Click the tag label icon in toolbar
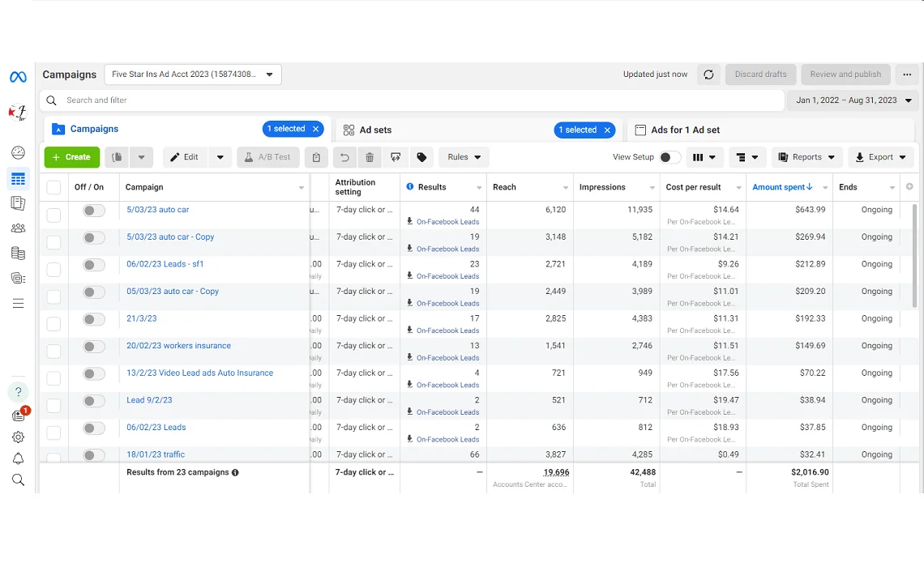Screen dimensions: 924x567 421,157
